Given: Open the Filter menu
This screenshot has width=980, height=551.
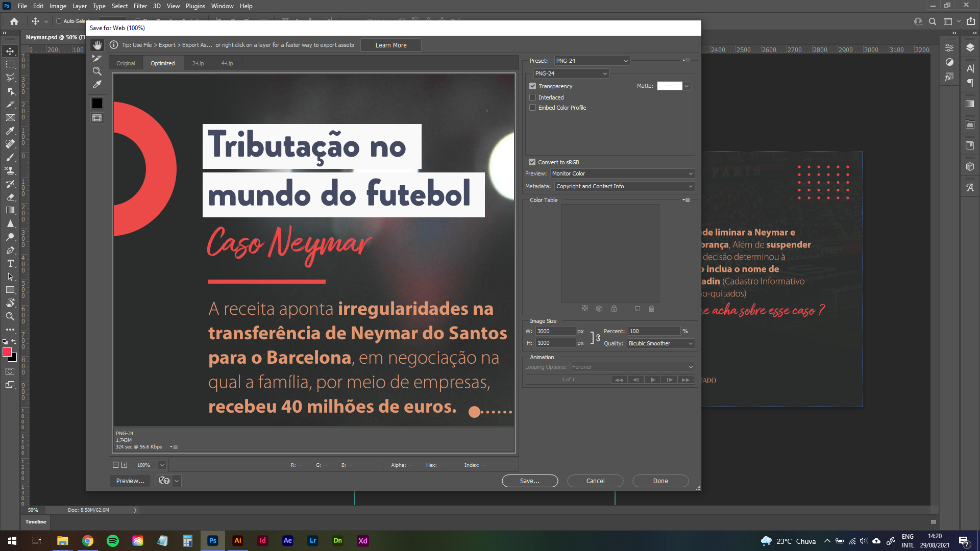Looking at the screenshot, I should pyautogui.click(x=140, y=6).
